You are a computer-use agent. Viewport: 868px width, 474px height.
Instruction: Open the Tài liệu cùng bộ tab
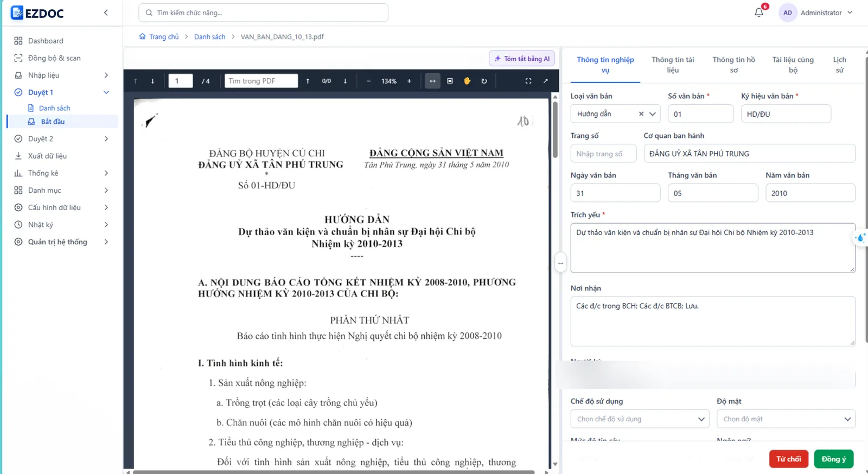coord(793,65)
